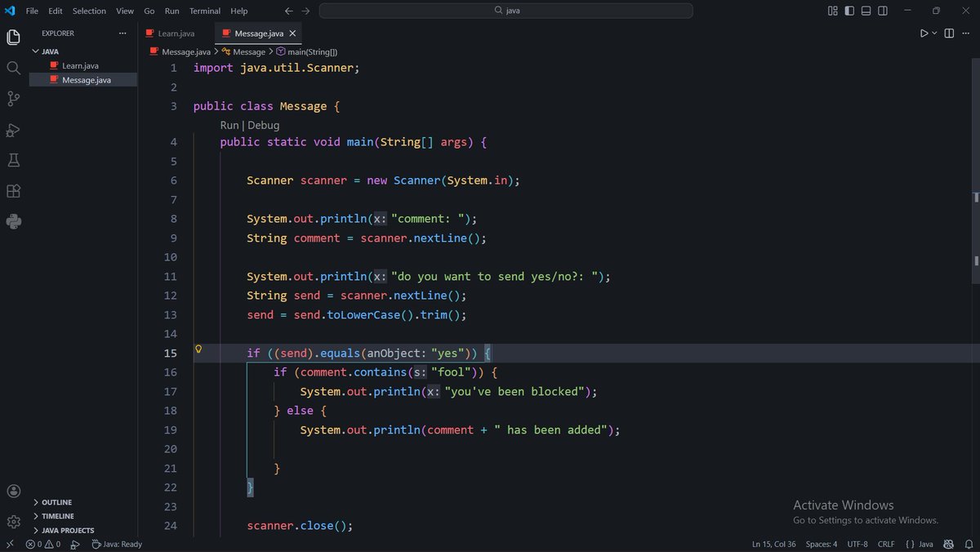The width and height of the screenshot is (980, 552).
Task: Click Run Java play button in editor
Action: [924, 33]
